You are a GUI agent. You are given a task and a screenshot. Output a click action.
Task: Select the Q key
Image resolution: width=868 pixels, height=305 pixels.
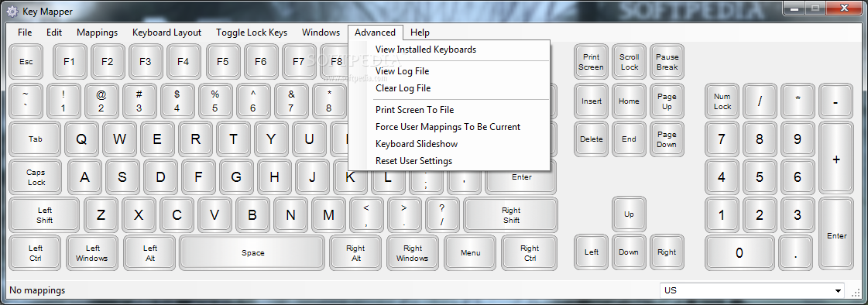(81, 139)
